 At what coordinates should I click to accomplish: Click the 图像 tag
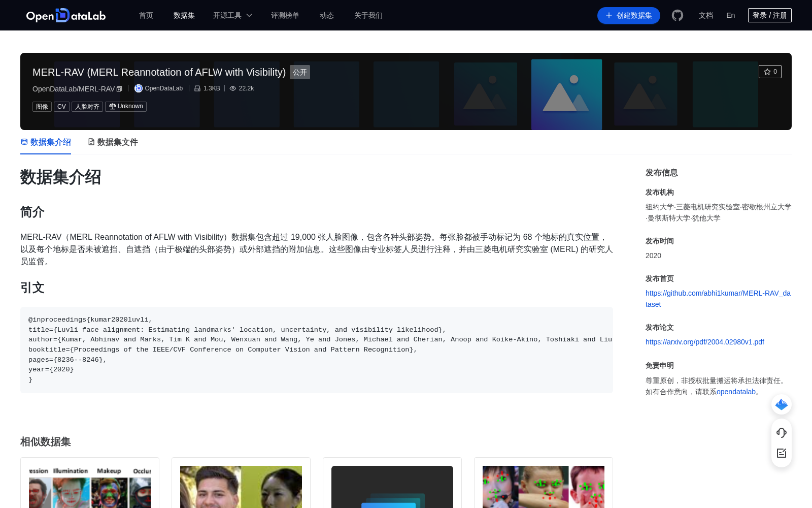42,107
